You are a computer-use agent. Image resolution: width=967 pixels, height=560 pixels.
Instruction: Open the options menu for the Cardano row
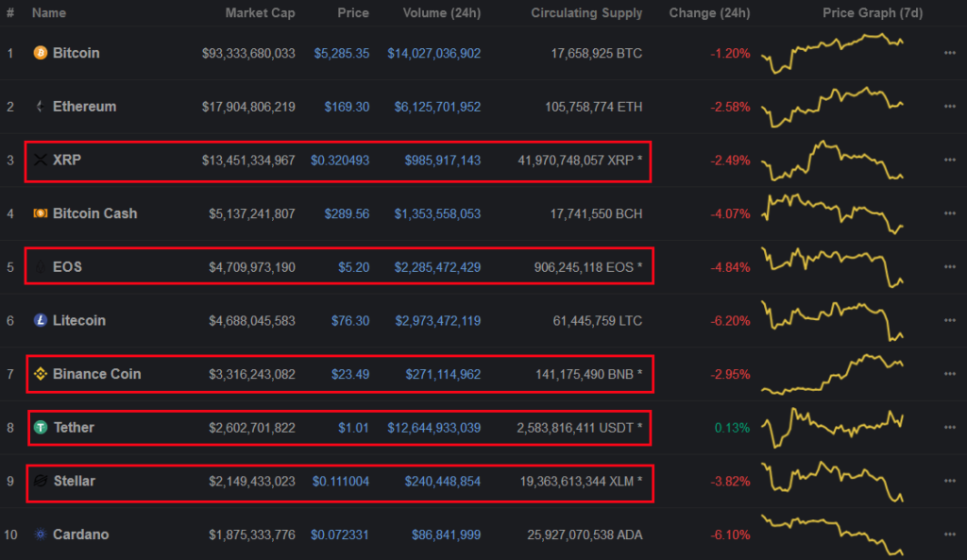click(950, 534)
